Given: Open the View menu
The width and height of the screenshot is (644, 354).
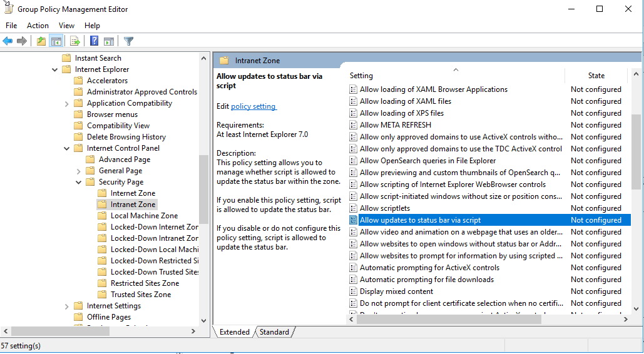Looking at the screenshot, I should pyautogui.click(x=66, y=26).
